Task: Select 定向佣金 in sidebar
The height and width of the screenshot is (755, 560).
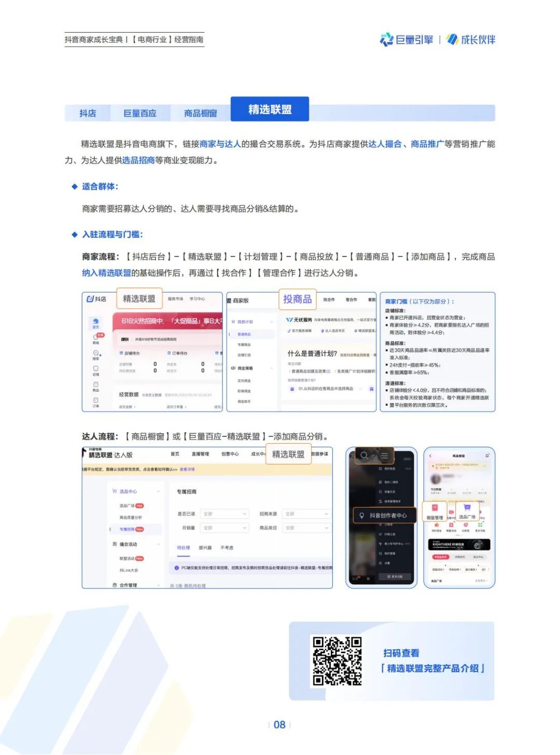Action: coord(244,381)
